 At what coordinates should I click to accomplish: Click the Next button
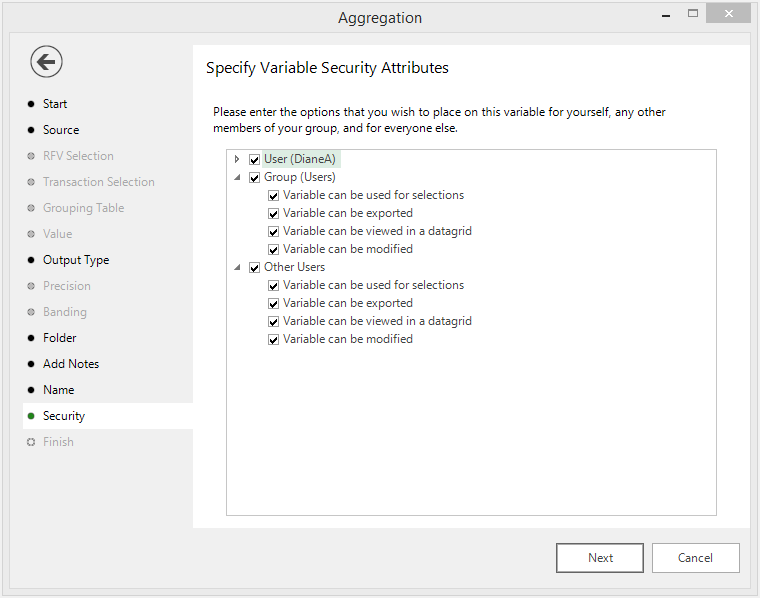(600, 558)
